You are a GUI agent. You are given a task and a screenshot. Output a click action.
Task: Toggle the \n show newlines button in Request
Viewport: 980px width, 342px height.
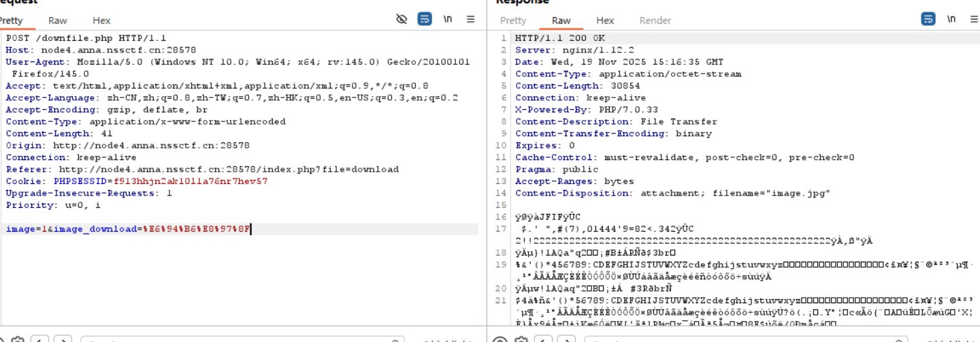[x=448, y=19]
